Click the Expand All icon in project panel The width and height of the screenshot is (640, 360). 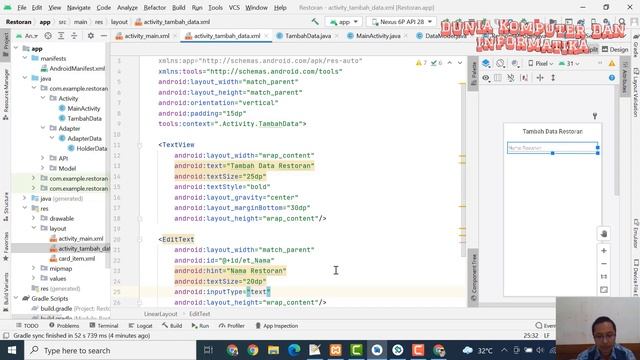[x=61, y=36]
